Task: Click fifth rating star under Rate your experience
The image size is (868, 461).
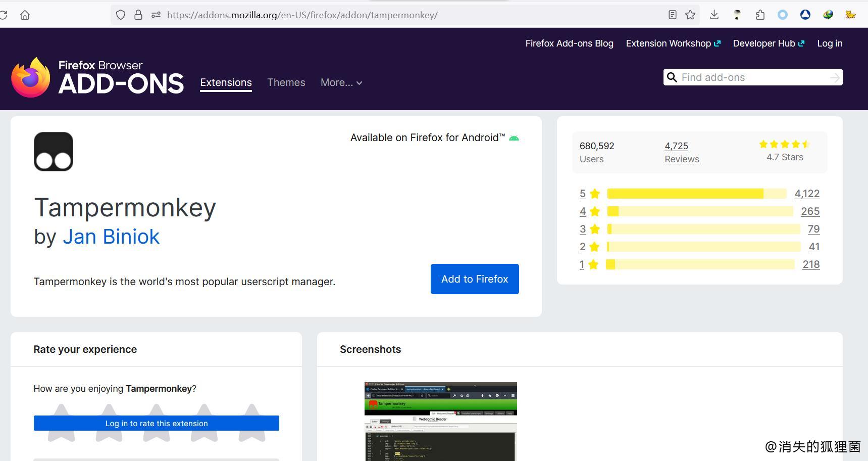Action: pos(252,423)
